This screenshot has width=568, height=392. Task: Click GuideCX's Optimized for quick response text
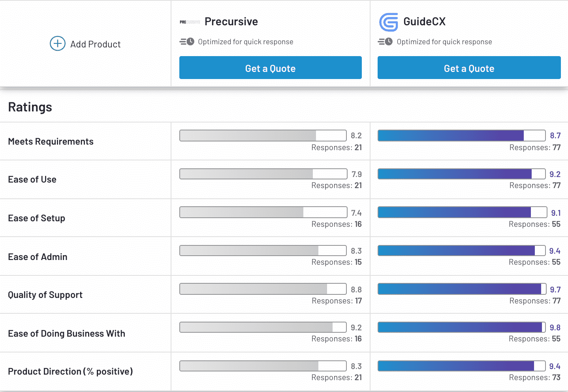point(444,42)
